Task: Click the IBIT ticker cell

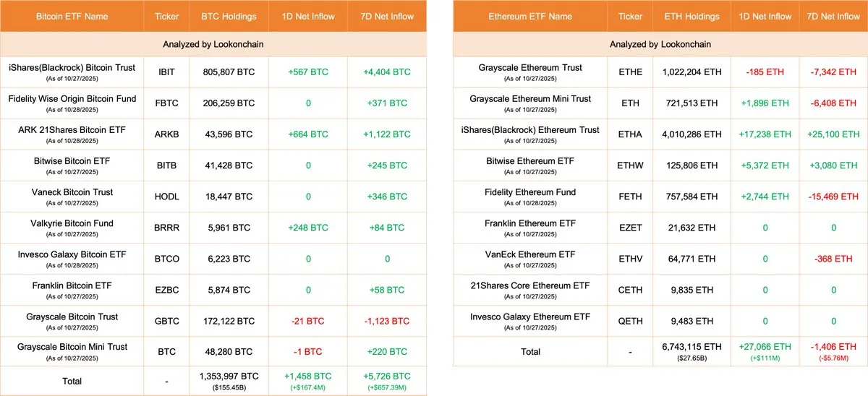Action: (x=167, y=72)
